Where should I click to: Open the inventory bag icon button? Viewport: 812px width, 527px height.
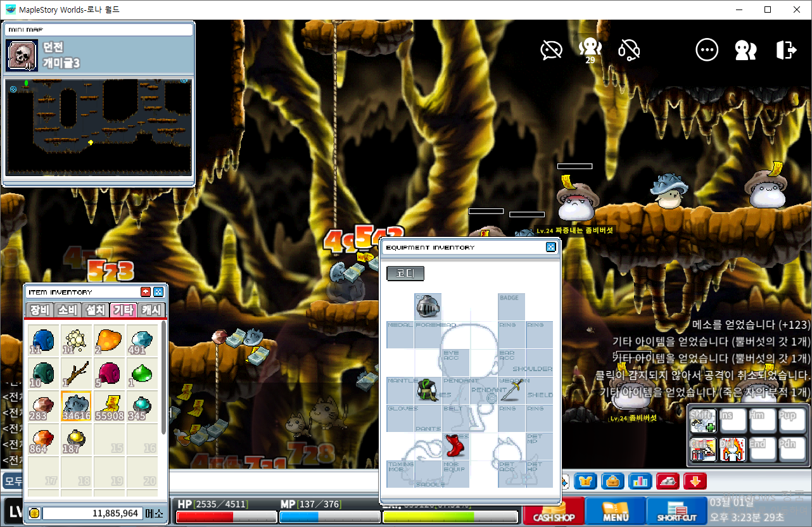(x=613, y=481)
